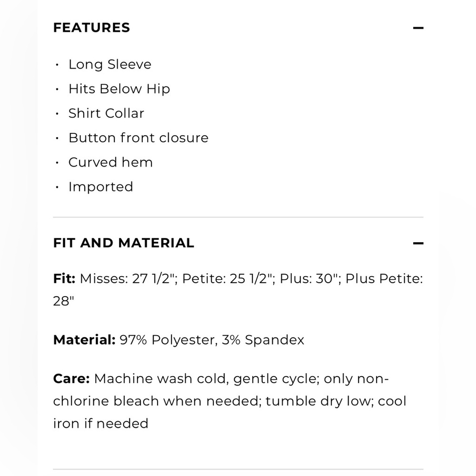Viewport: 476px width, 476px height.
Task: Click the tumble dry low text
Action: [320, 401]
